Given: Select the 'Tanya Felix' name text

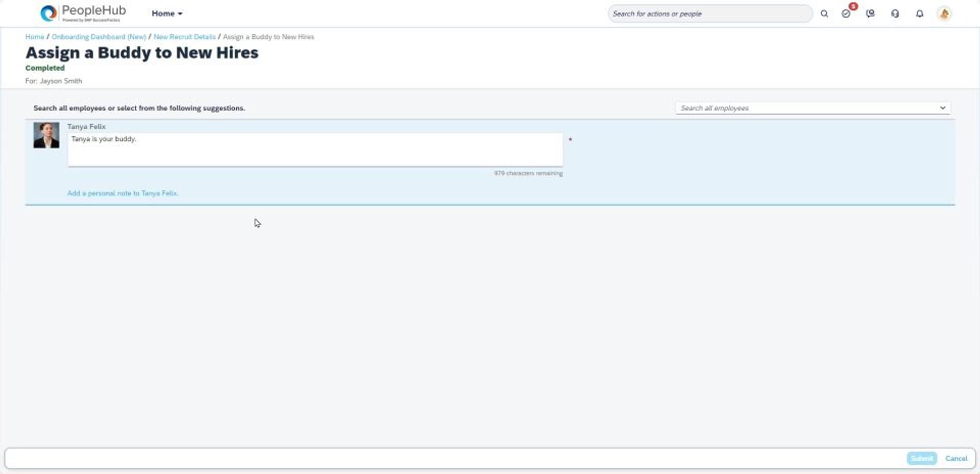Looking at the screenshot, I should 87,127.
